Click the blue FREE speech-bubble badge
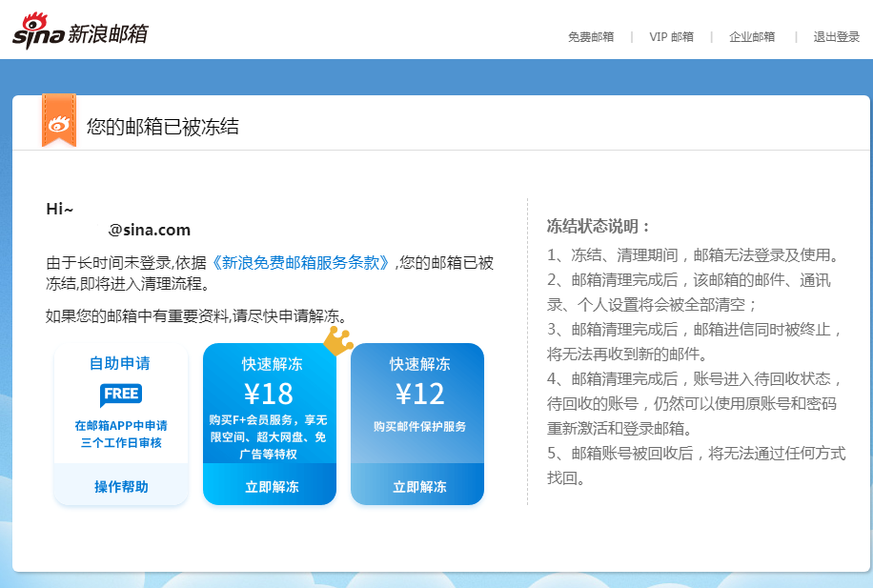Image resolution: width=873 pixels, height=588 pixels. click(120, 393)
